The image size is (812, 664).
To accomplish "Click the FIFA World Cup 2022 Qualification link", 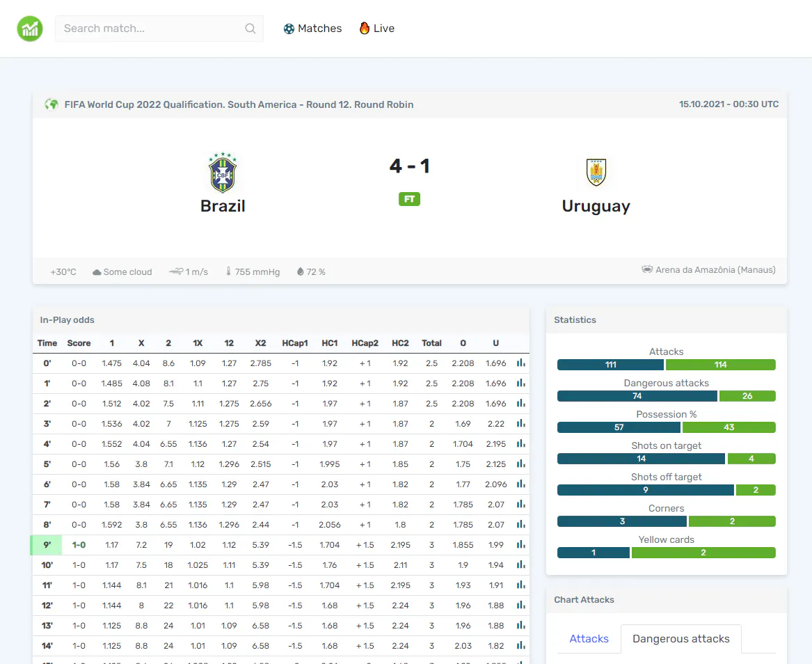I will 239,104.
